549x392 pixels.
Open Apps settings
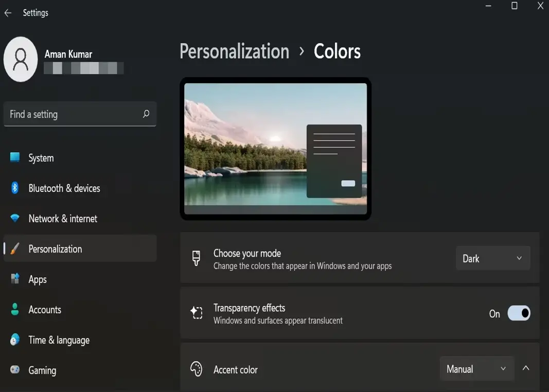click(x=80, y=279)
